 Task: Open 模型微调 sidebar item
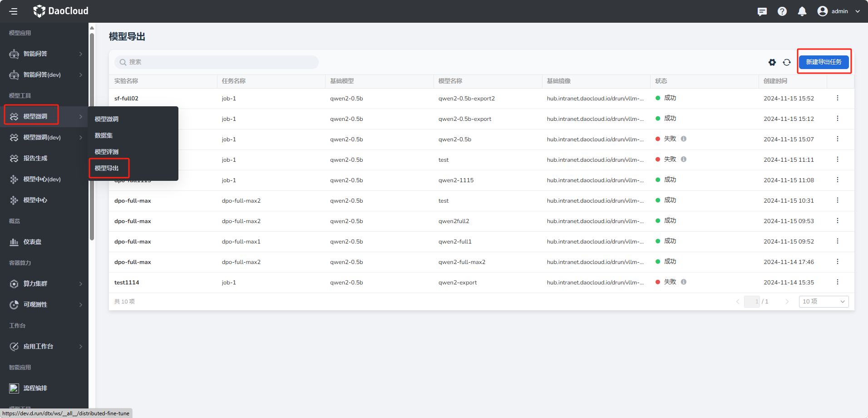[35, 116]
